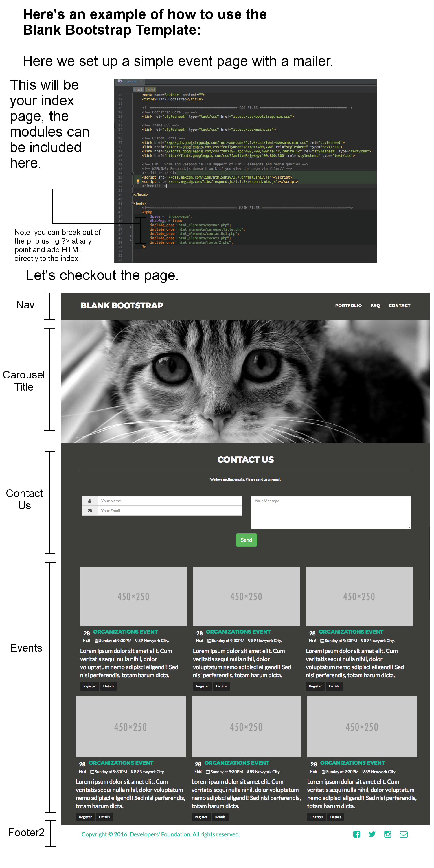434x868 pixels.
Task: Open the bottom-right event's 450×250 thumbnail
Action: click(362, 727)
